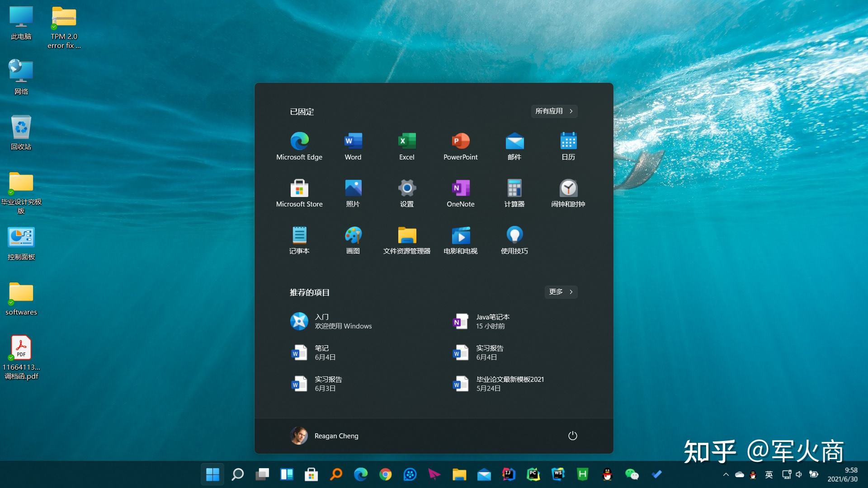Open WeChat from the taskbar
Viewport: 868px width, 488px height.
[x=632, y=474]
